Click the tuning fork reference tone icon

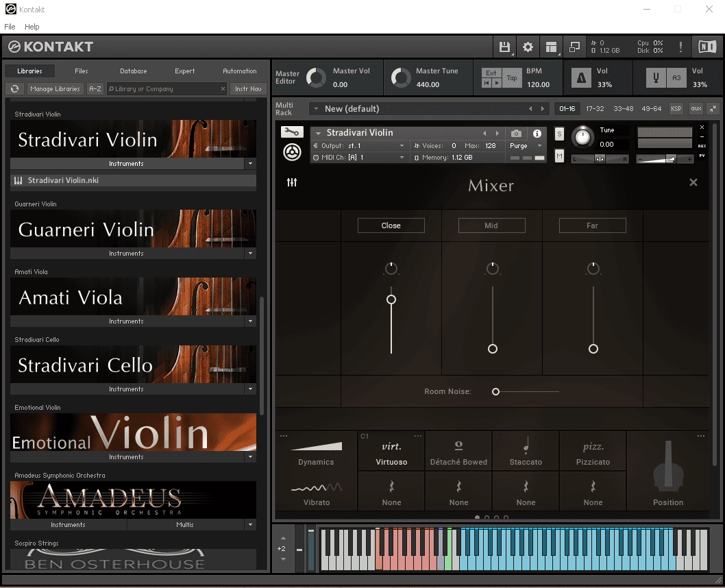point(656,77)
